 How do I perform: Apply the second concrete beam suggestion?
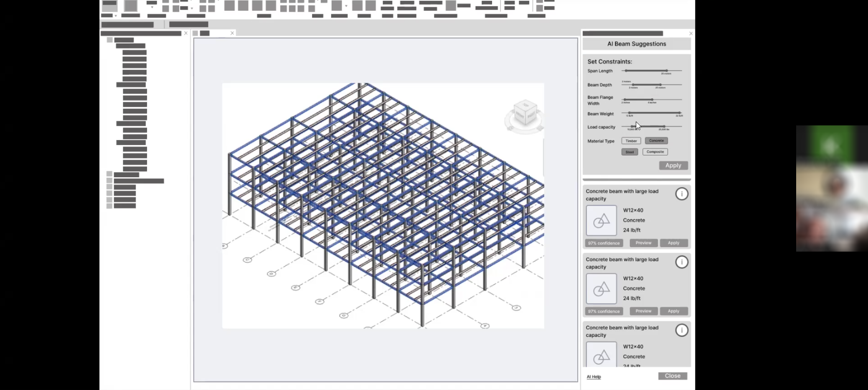point(673,311)
